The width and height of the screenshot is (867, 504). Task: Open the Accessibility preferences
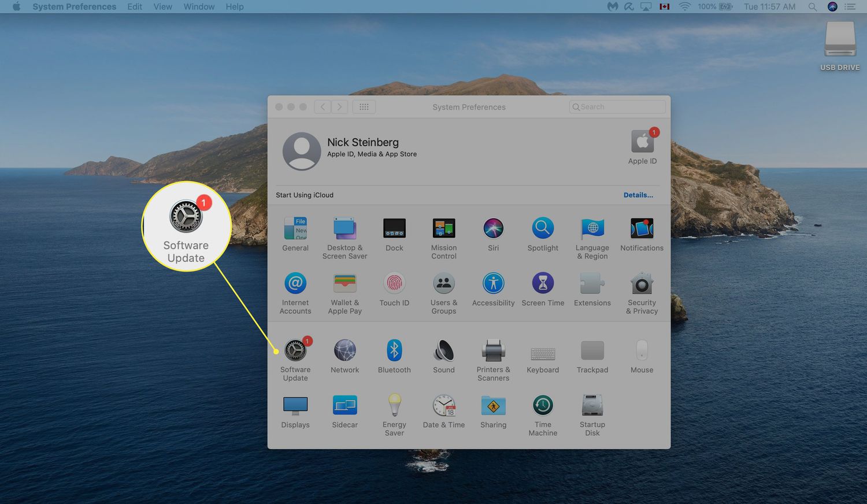coord(493,284)
